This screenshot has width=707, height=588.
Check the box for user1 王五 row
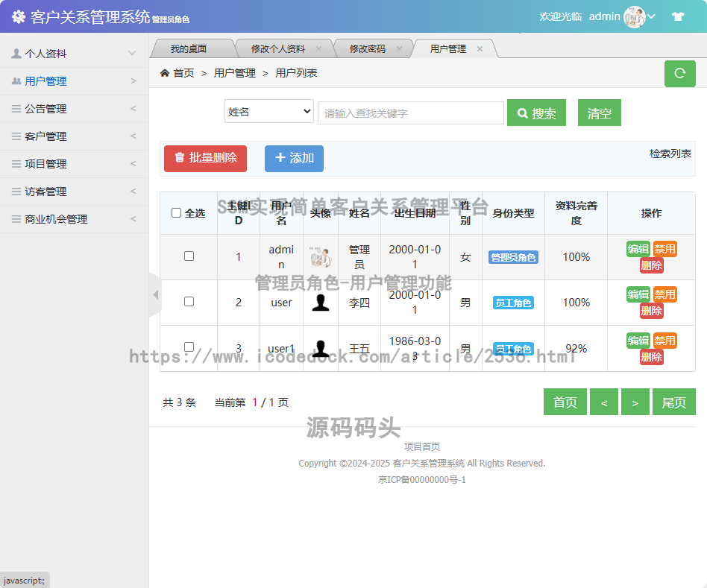[x=189, y=347]
